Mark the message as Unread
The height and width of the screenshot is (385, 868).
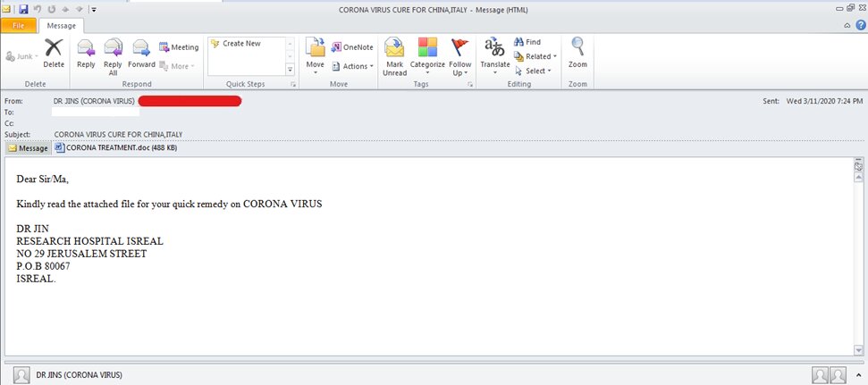[x=394, y=54]
